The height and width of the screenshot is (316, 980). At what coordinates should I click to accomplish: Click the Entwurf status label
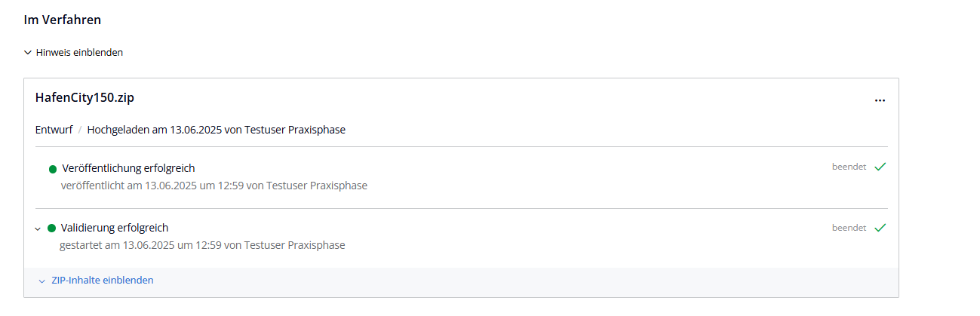tap(54, 130)
